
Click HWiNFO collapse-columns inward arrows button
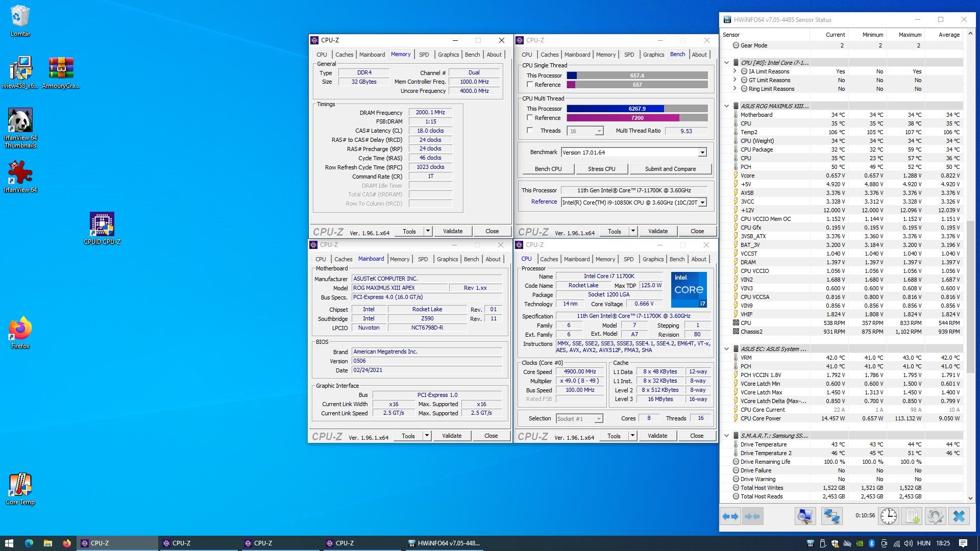[752, 516]
